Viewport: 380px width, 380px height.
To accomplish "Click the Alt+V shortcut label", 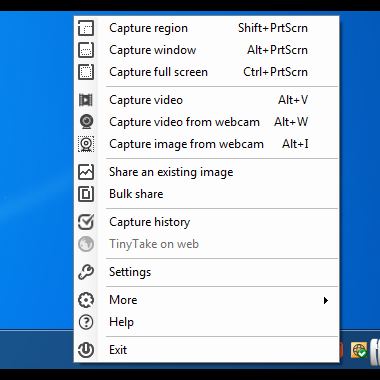I will 293,100.
